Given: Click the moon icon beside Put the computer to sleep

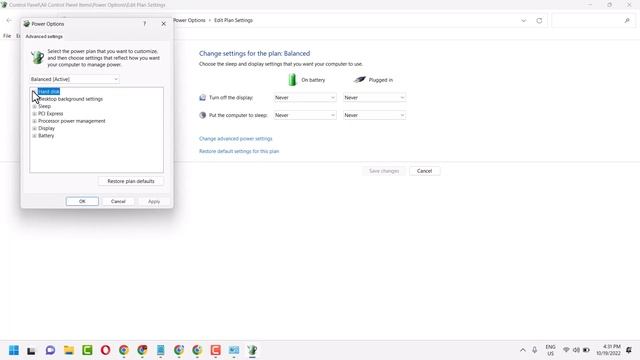Looking at the screenshot, I should [202, 115].
